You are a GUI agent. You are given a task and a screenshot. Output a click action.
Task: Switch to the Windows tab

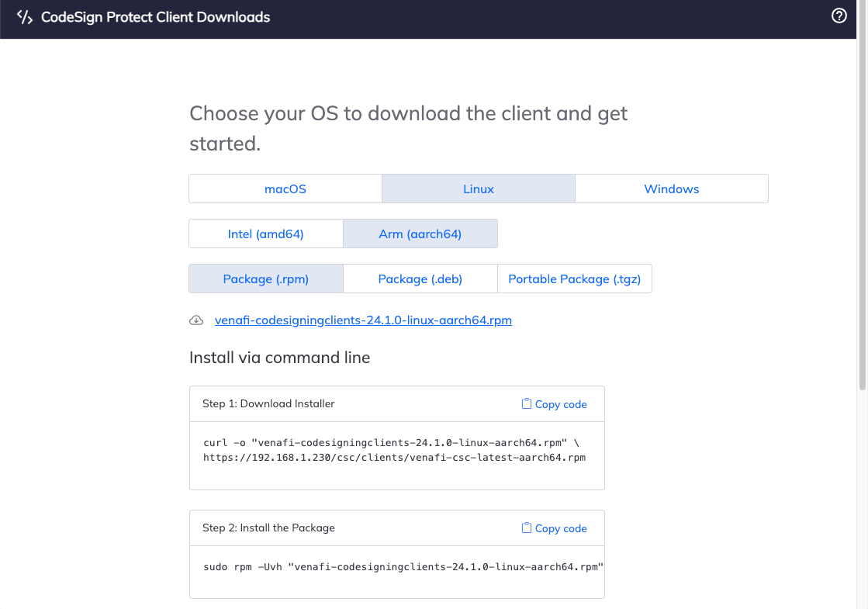[671, 189]
